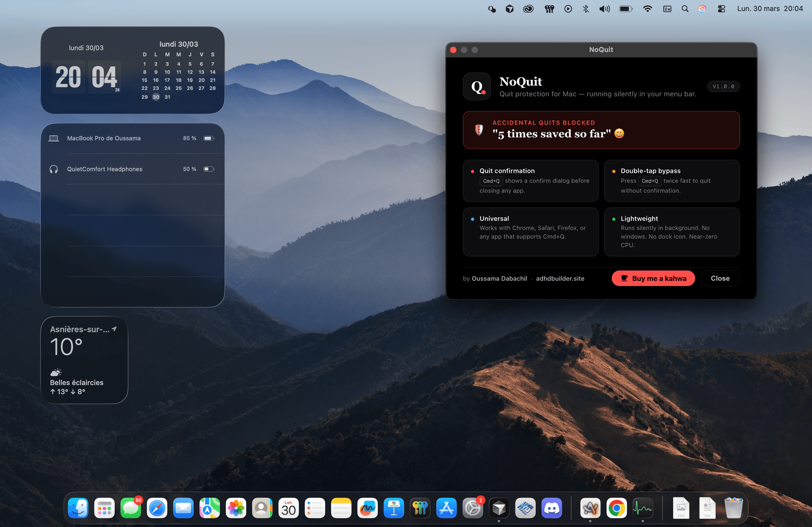Visit the adhdbuilder.site link
Viewport: 812px width, 527px height.
pyautogui.click(x=560, y=278)
